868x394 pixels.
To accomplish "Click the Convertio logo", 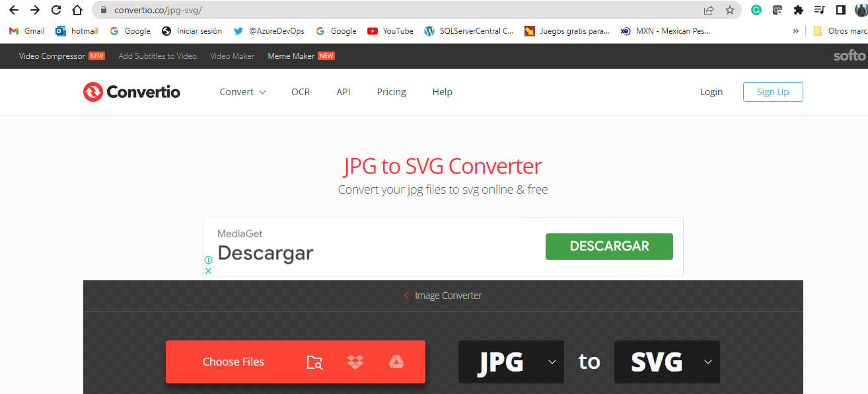I will click(x=131, y=92).
